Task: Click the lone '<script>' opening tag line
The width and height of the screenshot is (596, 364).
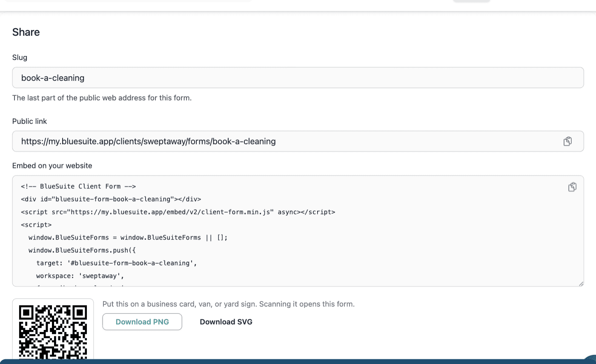Action: 36,225
